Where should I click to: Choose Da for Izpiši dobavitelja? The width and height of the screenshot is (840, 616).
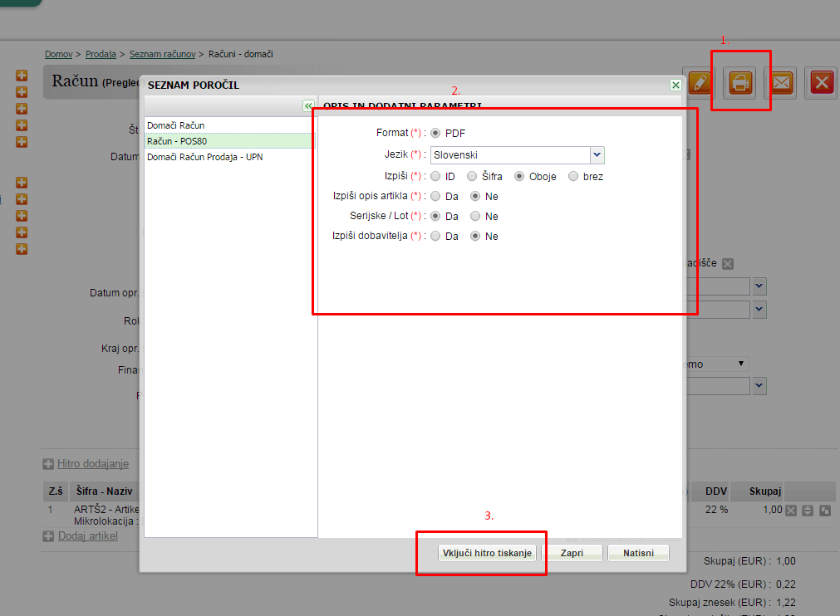coord(435,236)
